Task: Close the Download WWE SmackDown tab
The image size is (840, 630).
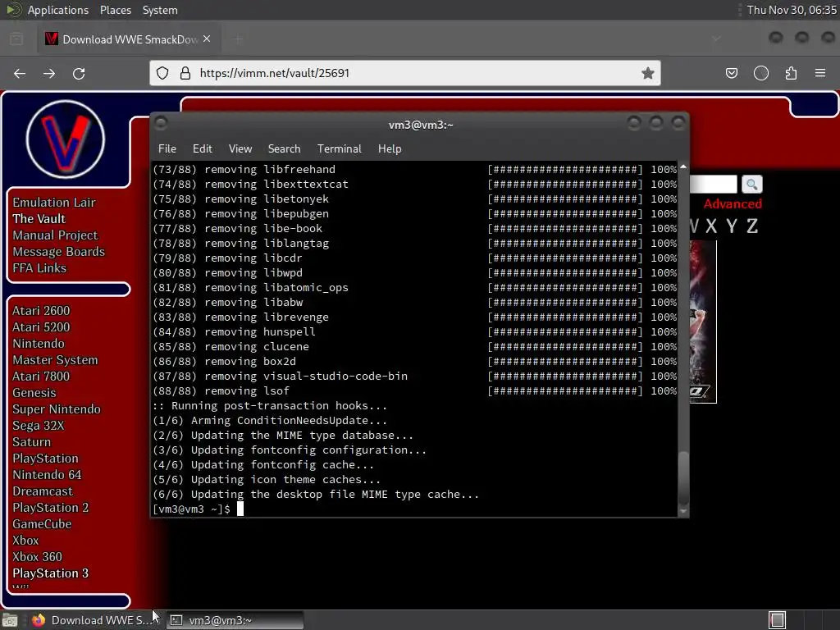Action: click(x=207, y=39)
